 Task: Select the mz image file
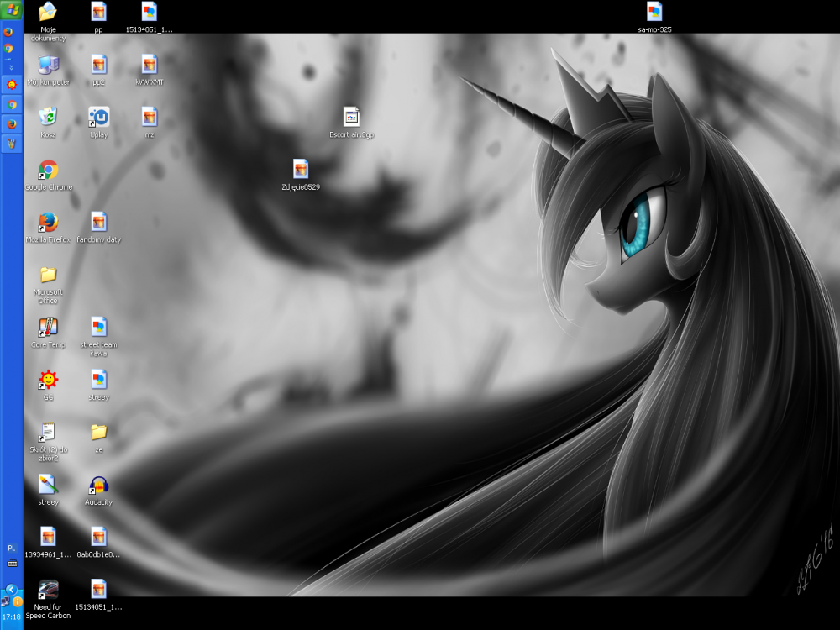click(150, 118)
